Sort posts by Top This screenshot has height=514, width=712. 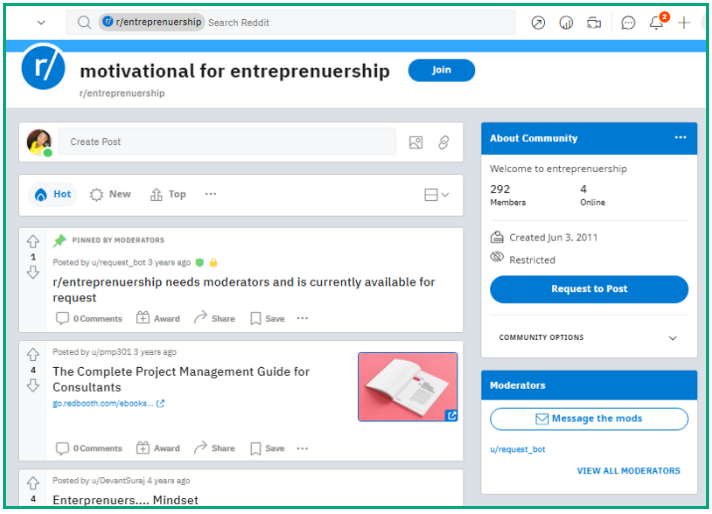click(168, 194)
